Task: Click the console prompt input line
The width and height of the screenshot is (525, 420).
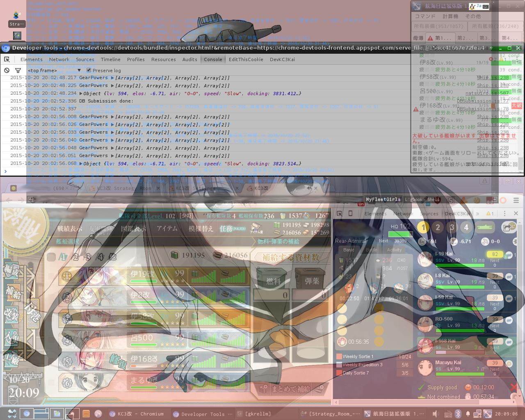Action: click(x=262, y=171)
